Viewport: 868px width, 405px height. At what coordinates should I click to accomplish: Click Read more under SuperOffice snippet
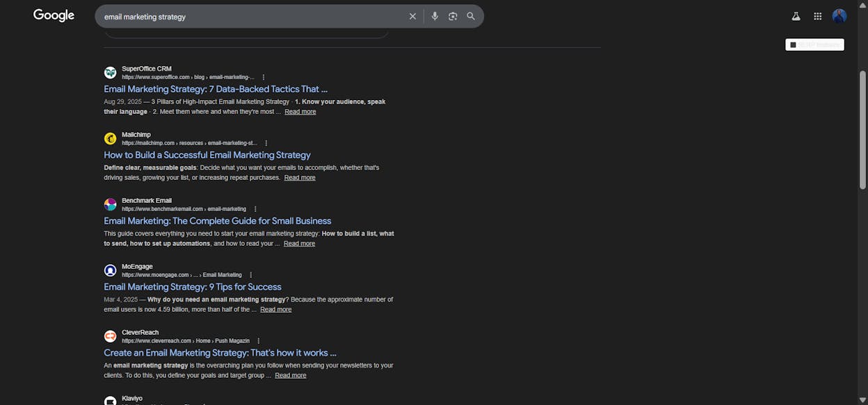click(x=300, y=112)
